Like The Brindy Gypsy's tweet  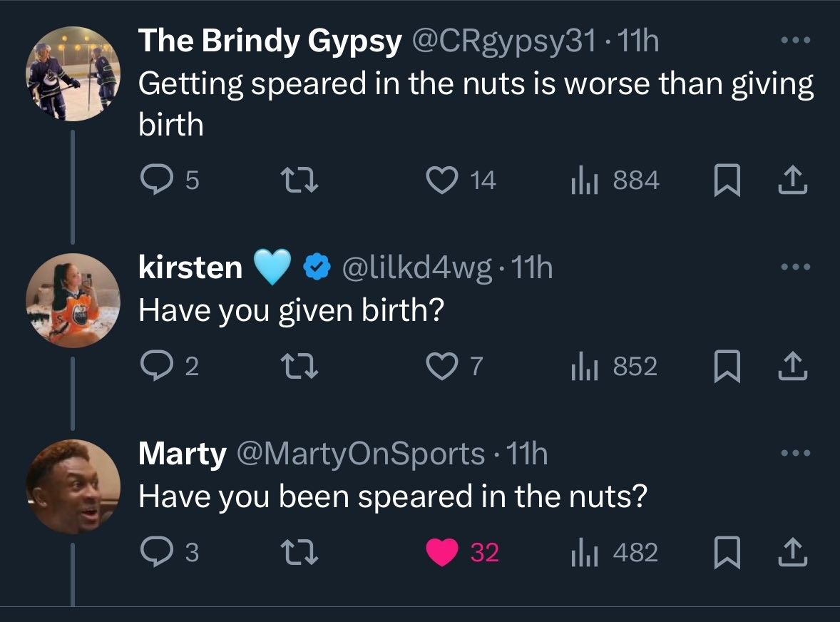point(442,180)
